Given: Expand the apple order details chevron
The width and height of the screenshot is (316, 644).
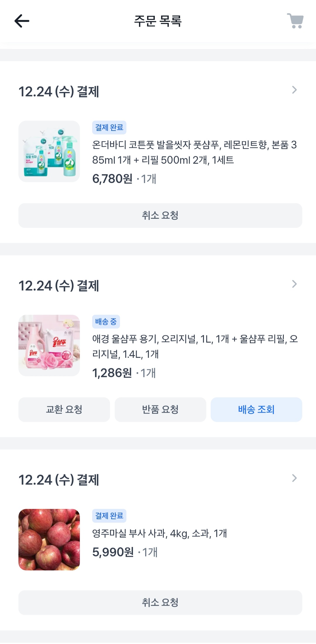Looking at the screenshot, I should point(294,478).
